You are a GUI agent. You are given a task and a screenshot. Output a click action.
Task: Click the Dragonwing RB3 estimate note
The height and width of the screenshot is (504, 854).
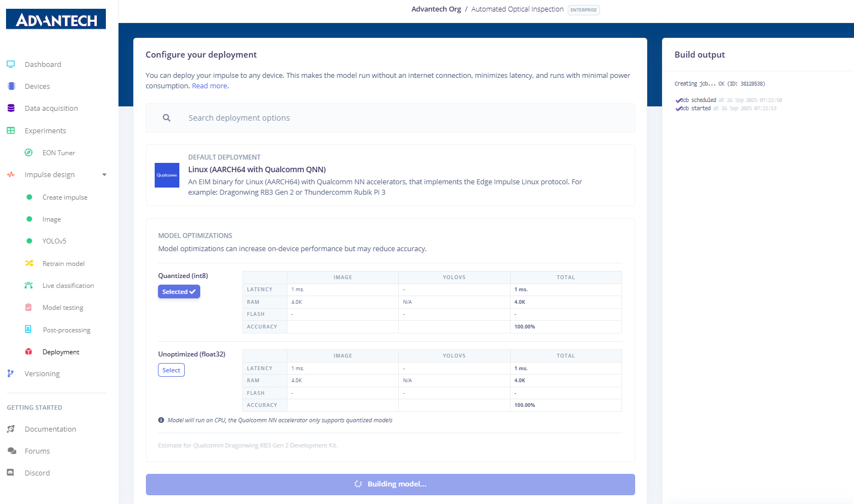coord(248,445)
